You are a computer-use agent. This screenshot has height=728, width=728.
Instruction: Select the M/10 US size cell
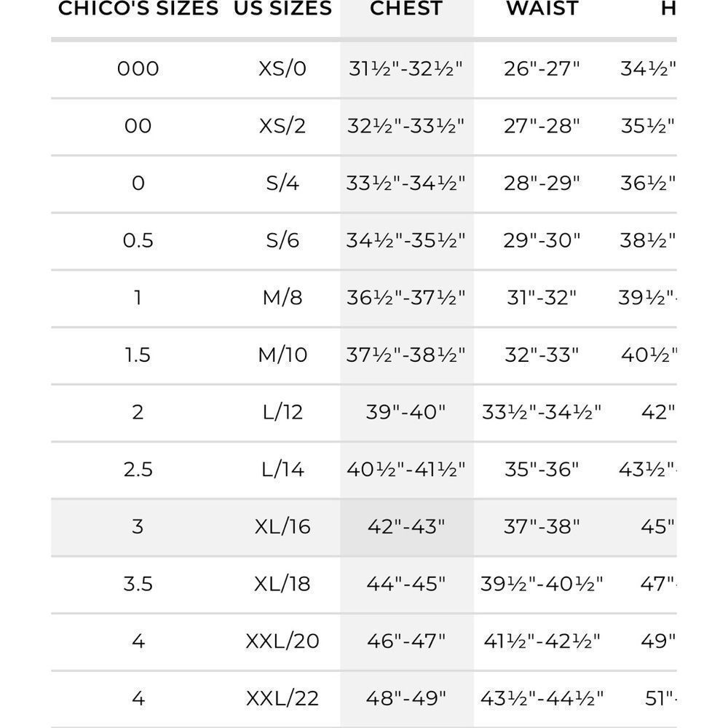click(282, 355)
